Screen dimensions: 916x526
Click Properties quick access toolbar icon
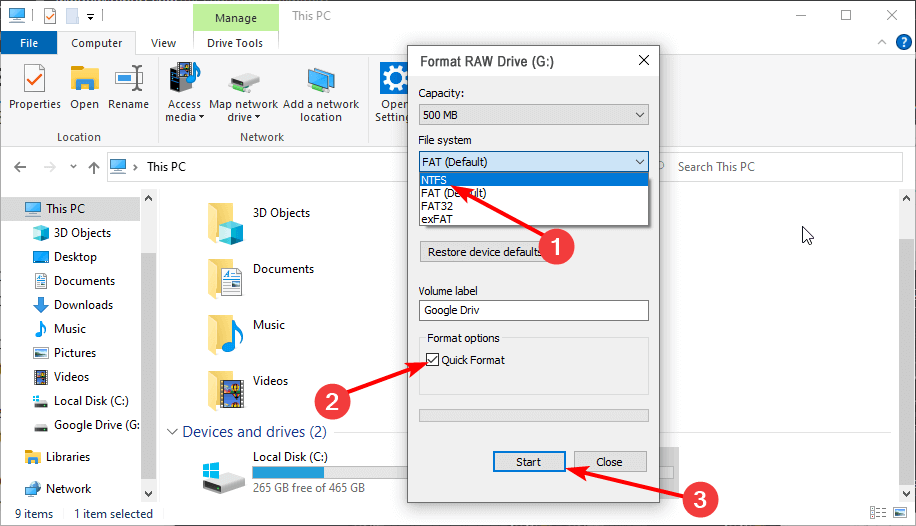[x=50, y=16]
